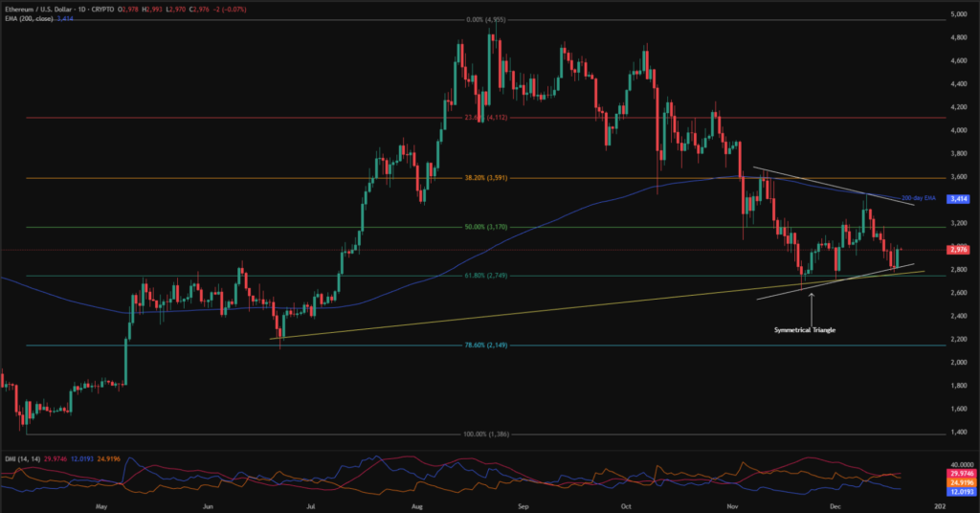Click the 2,600 price axis label
The image size is (980, 513).
[959, 293]
